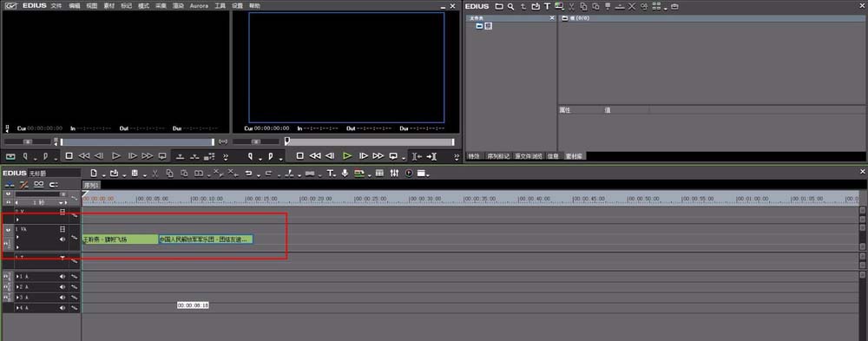
Task: Step to next frame in recorder monitor
Action: (363, 156)
